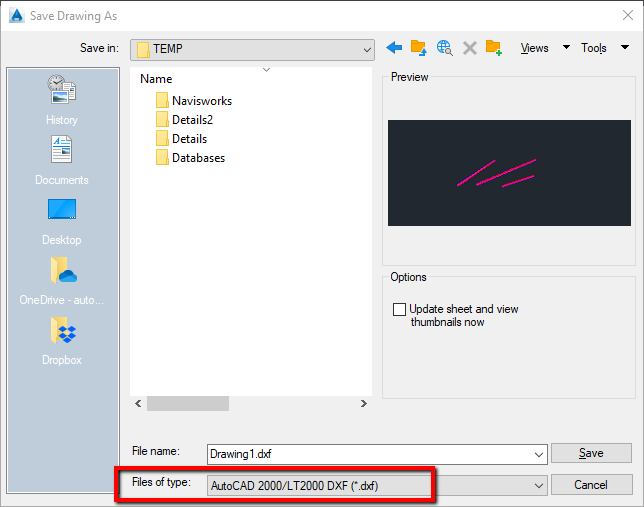Expand the File name dropdown arrow

tap(539, 454)
